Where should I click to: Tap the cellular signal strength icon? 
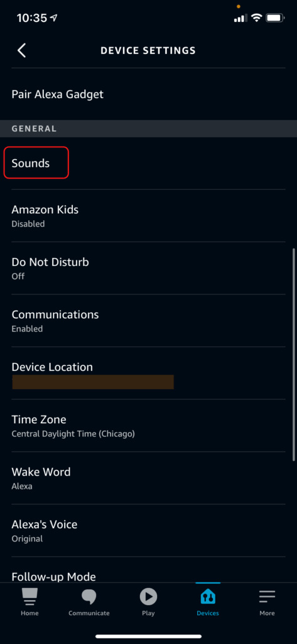(x=240, y=18)
